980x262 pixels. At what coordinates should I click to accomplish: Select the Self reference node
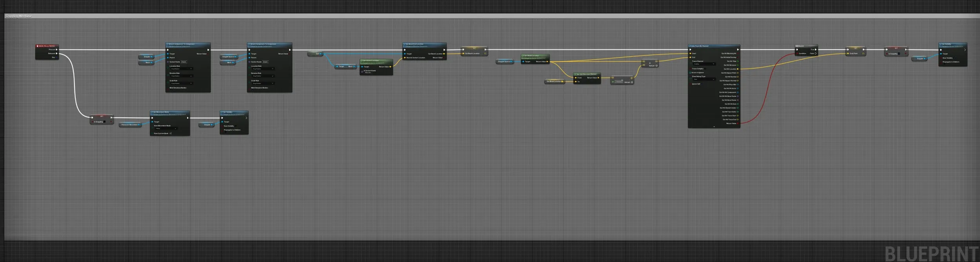[x=316, y=54]
